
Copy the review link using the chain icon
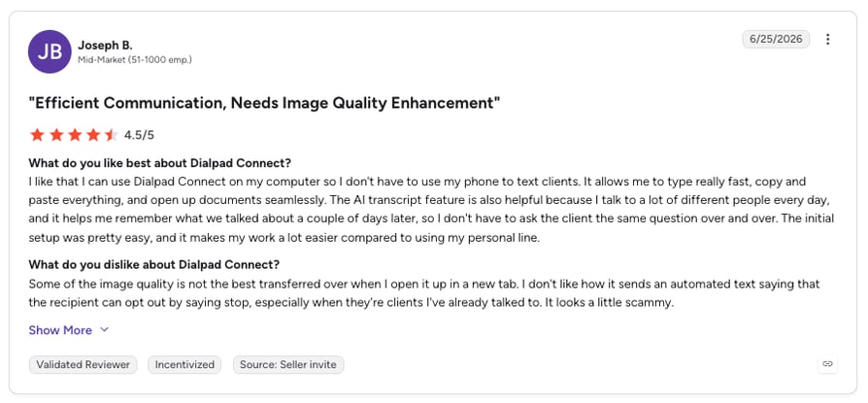coord(827,364)
